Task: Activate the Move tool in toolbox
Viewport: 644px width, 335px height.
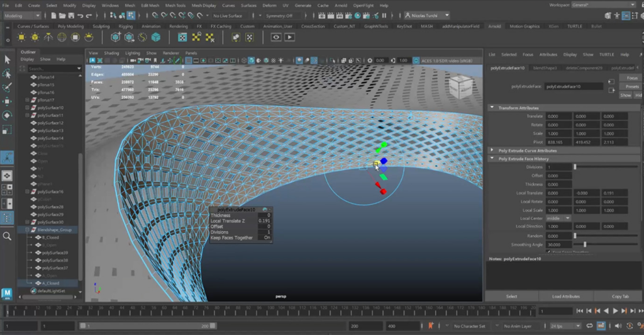Action: [x=7, y=101]
